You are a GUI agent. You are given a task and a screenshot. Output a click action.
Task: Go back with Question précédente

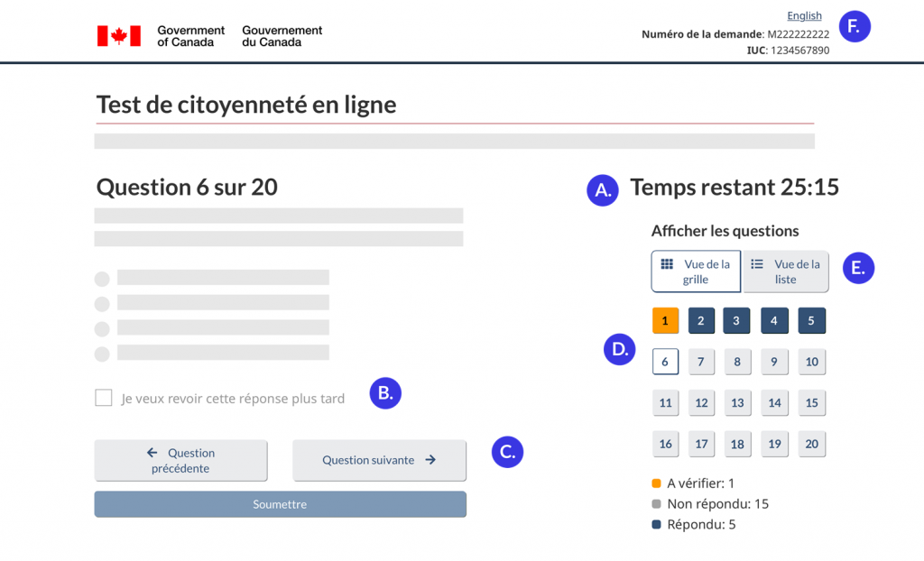(180, 460)
